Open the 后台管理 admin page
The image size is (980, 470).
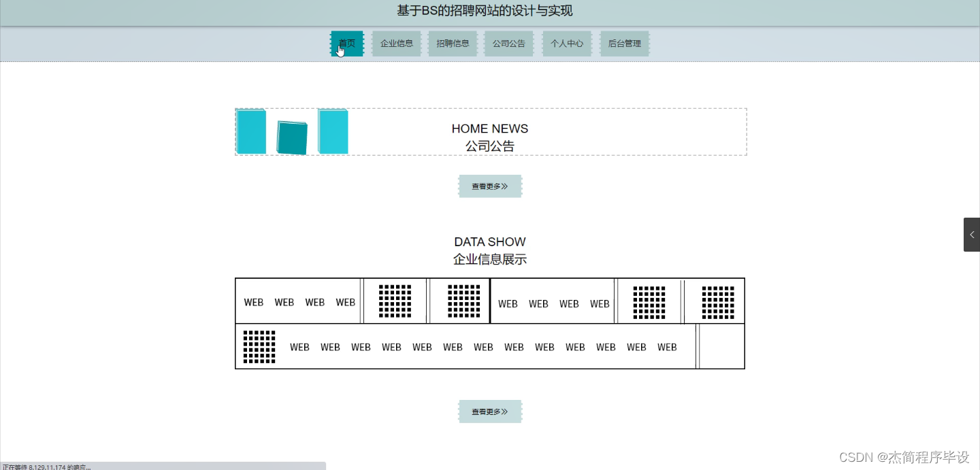[624, 43]
